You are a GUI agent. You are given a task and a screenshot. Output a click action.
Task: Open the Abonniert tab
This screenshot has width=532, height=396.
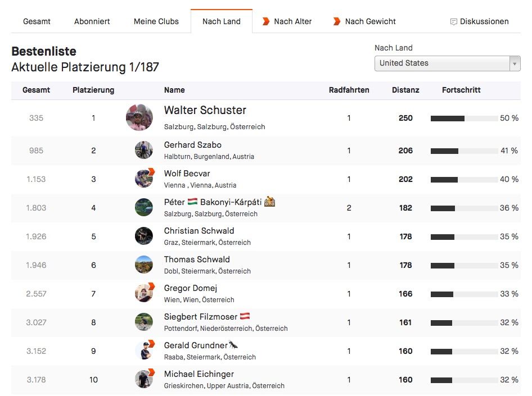[92, 21]
